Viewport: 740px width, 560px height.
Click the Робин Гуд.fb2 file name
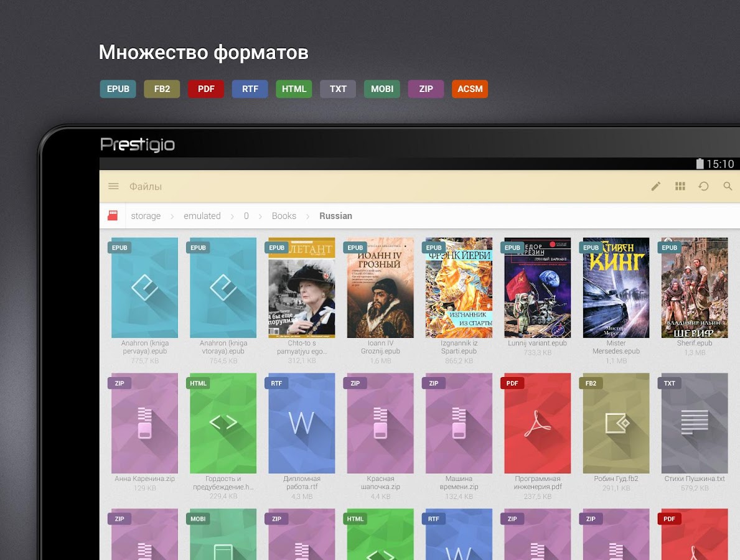click(x=616, y=478)
